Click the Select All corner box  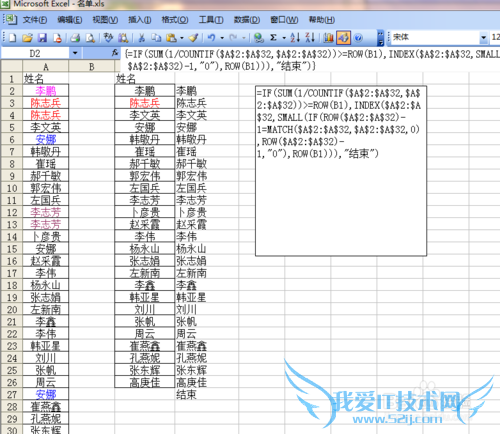[11, 66]
